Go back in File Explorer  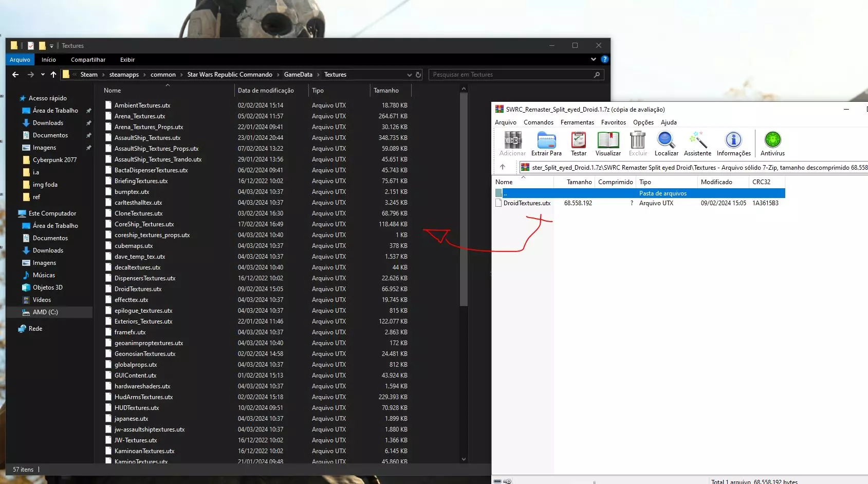tap(15, 75)
